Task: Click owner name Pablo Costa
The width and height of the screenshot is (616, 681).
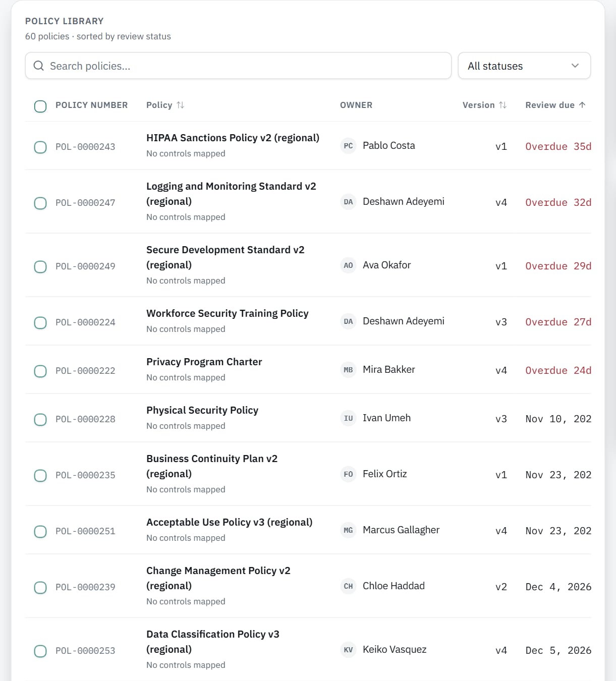Action: coord(388,145)
